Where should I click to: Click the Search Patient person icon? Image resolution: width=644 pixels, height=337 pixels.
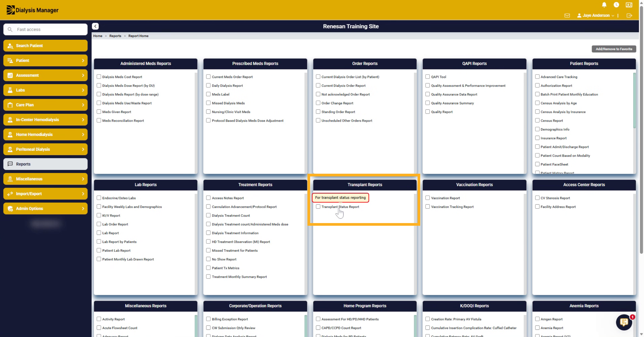click(x=10, y=46)
